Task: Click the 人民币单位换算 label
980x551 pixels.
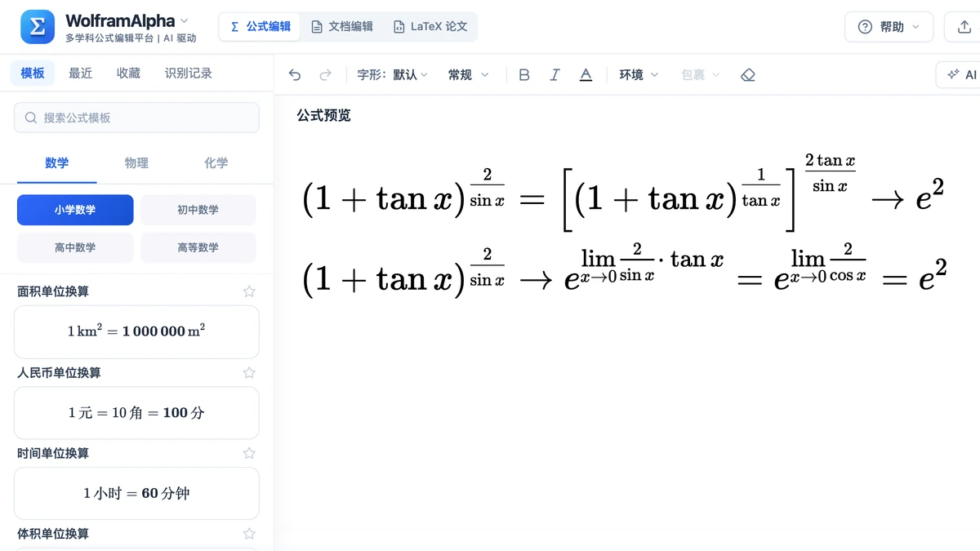Action: click(x=60, y=372)
